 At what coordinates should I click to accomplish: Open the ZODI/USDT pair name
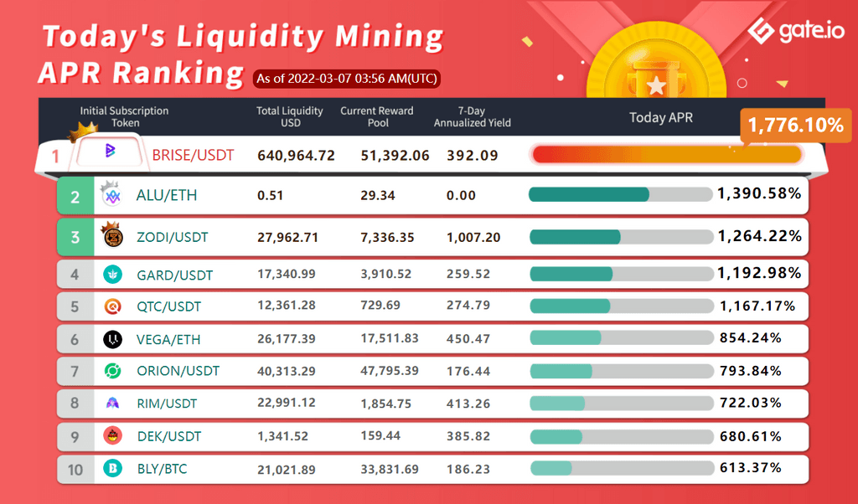pos(172,238)
